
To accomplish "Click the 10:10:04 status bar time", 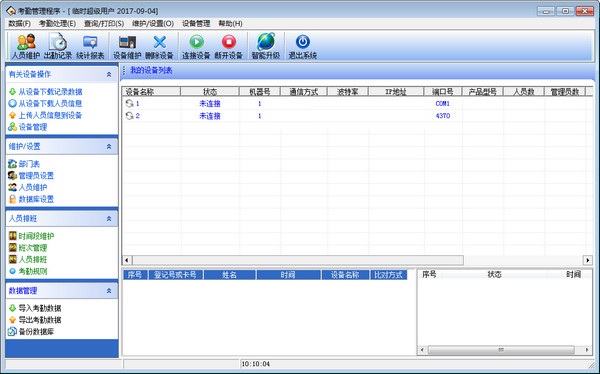I will (256, 364).
